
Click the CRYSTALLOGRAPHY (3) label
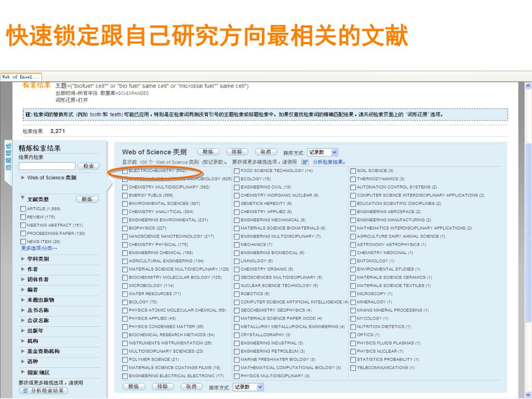(x=265, y=335)
